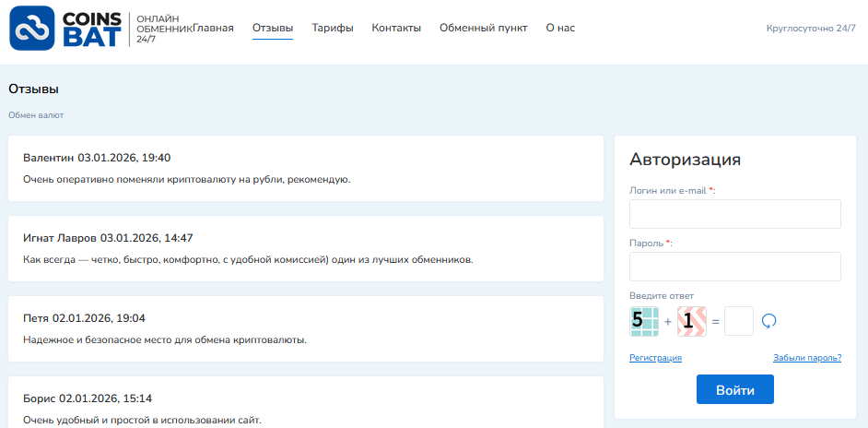The image size is (868, 428).
Task: Select Валентин's review card
Action: point(305,168)
